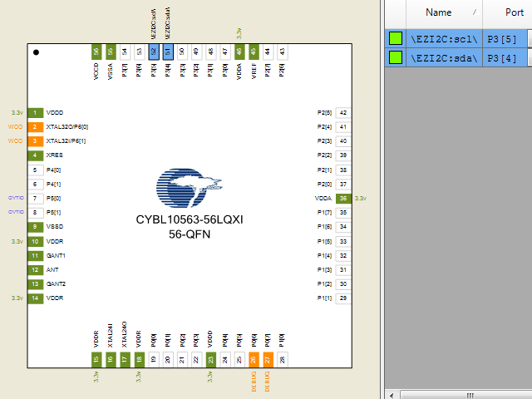The width and height of the screenshot is (532, 399).
Task: Click pin 14 VDDR
Action: click(35, 298)
